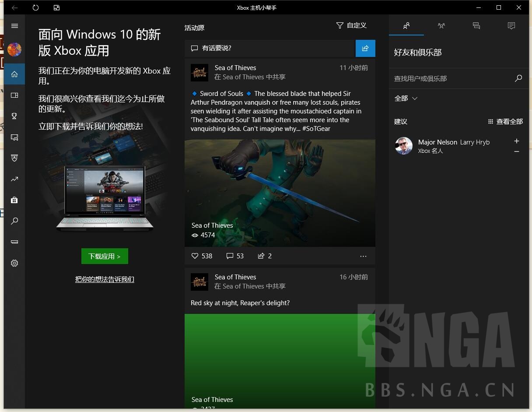Click the search magnifier in friends panel
Screen dimensions: 532x412
click(x=518, y=78)
